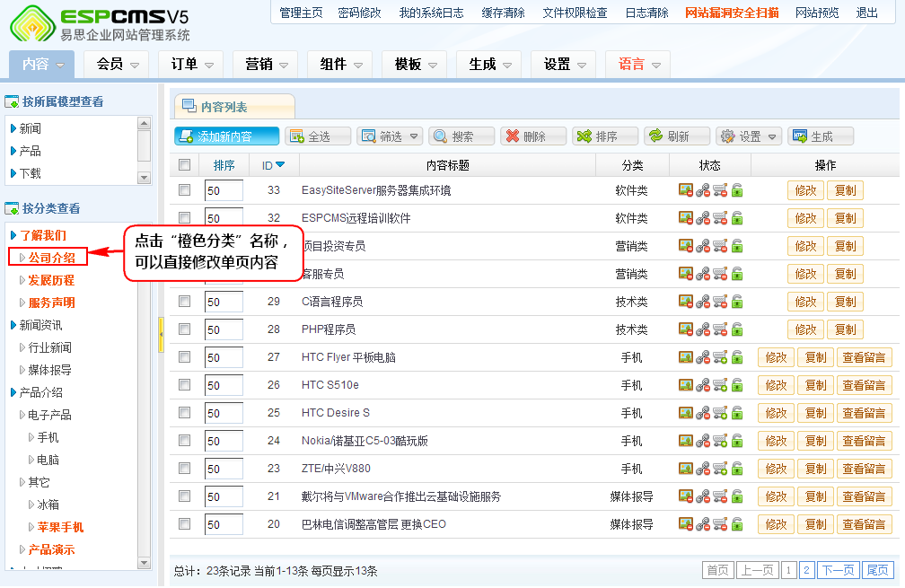Open 公司介绍 category in sidebar
The height and width of the screenshot is (588, 905).
52,258
